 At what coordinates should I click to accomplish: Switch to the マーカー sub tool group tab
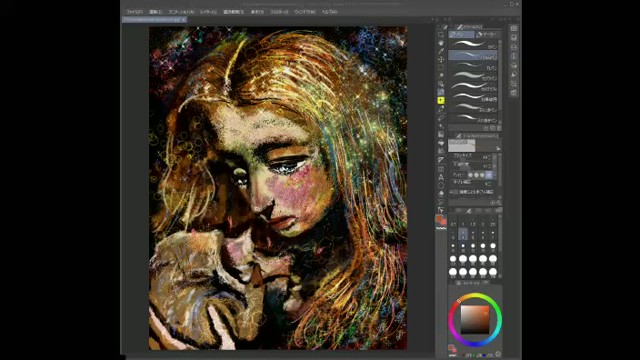pos(487,35)
